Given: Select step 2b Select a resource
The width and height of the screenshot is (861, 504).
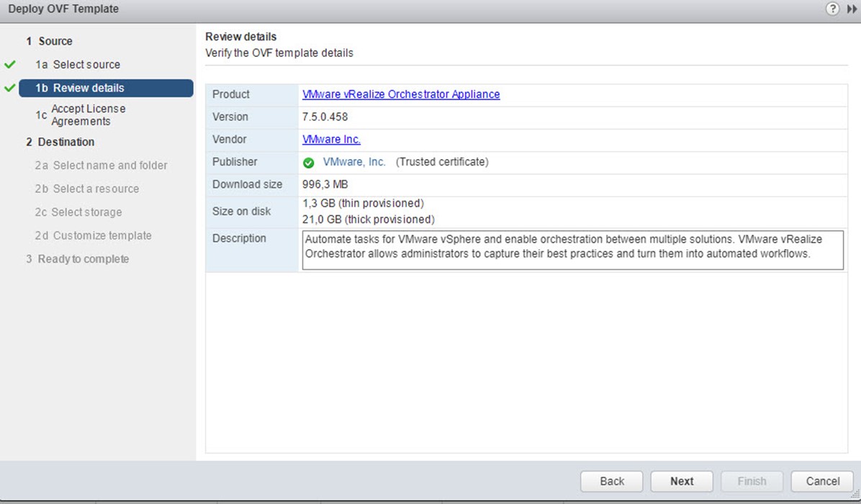Looking at the screenshot, I should pyautogui.click(x=87, y=189).
